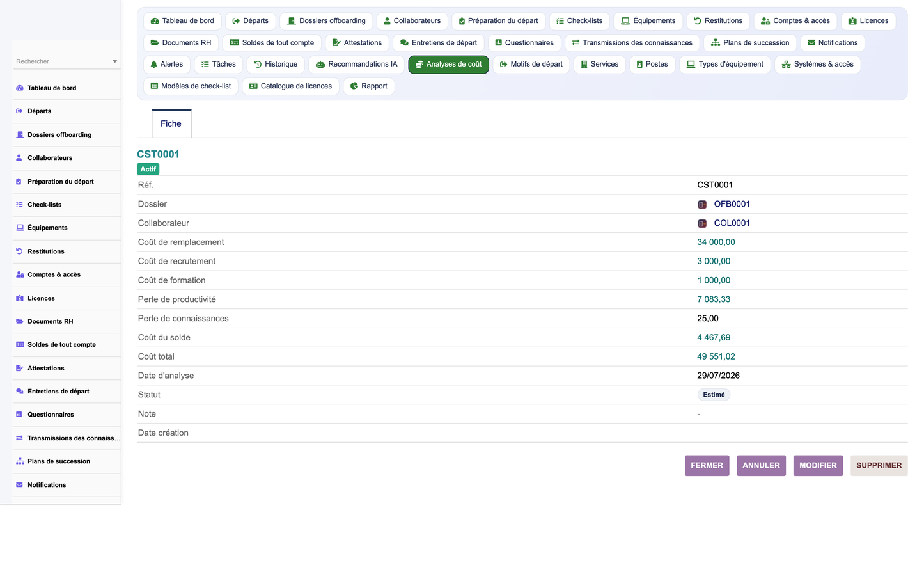Click the CST0001 heading title
Screen dimensions: 924x572
click(158, 155)
